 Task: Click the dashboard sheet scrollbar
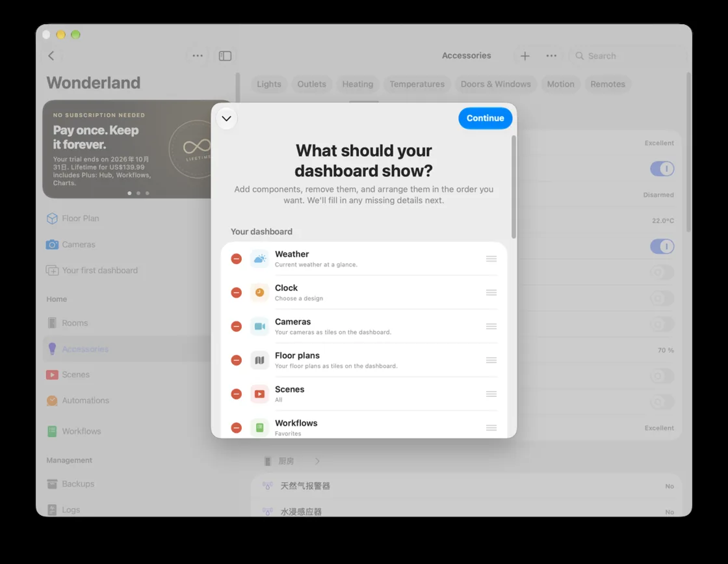click(513, 187)
